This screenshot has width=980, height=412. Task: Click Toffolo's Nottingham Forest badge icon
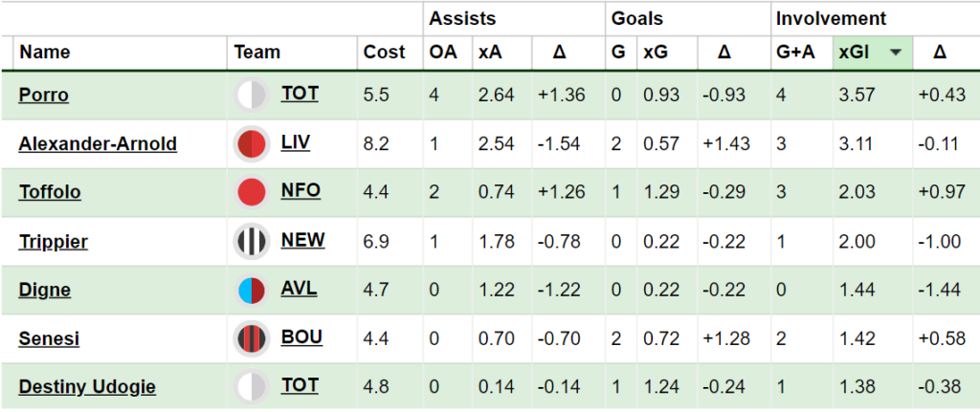[251, 192]
